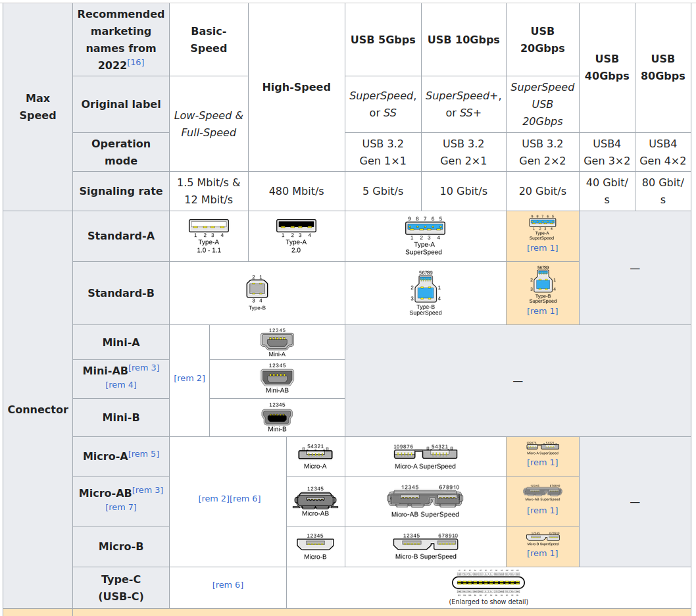696x616 pixels.
Task: Click the 'USB 10Gbps' column header
Action: coord(463,39)
